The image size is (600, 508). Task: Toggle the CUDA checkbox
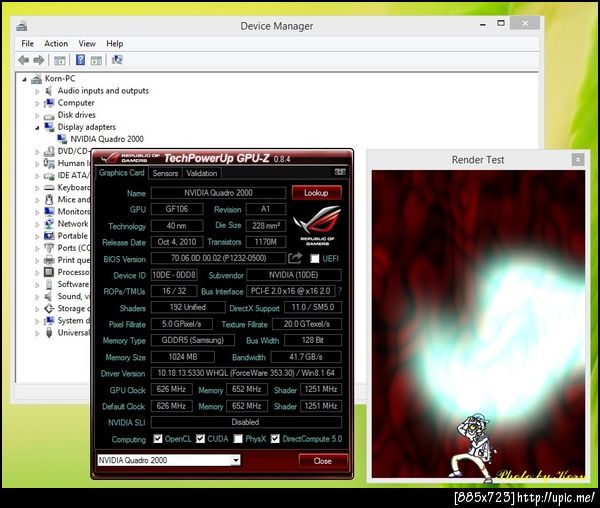click(x=200, y=439)
